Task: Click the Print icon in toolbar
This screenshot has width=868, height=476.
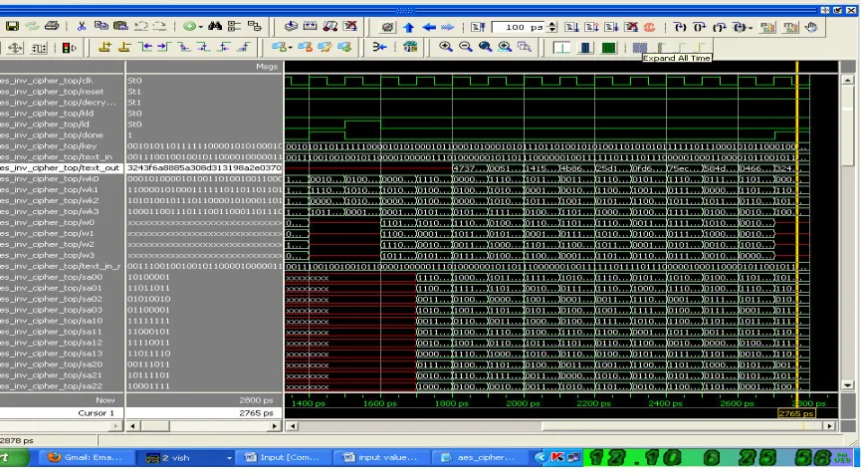Action: pyautogui.click(x=52, y=26)
